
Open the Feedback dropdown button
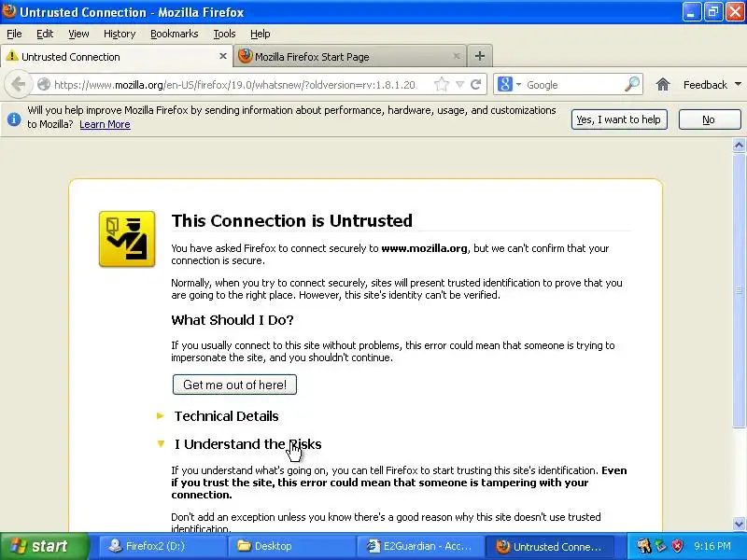point(712,85)
